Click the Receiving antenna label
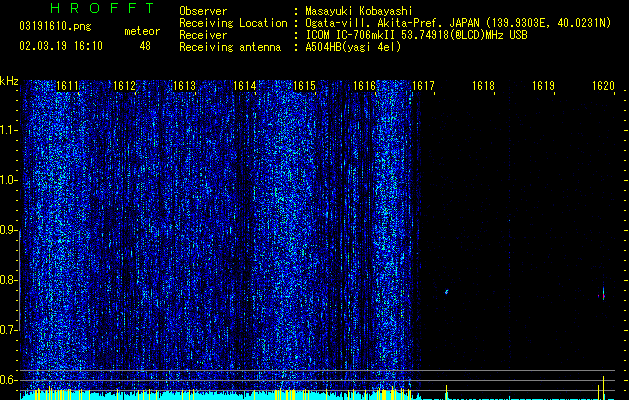This screenshot has width=629, height=400. tap(230, 47)
